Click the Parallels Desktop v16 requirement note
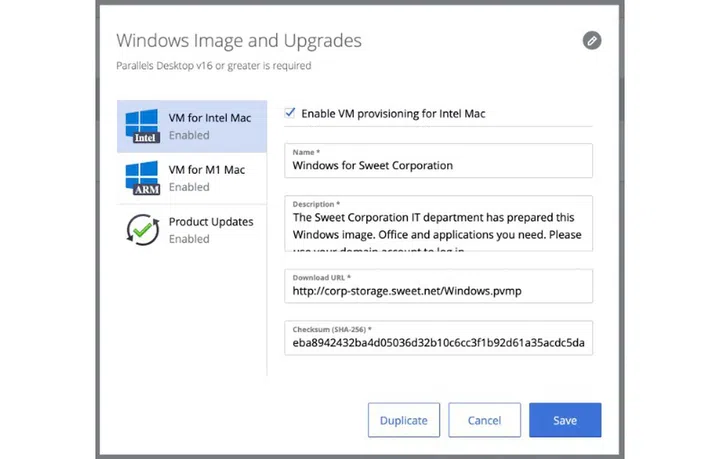Image resolution: width=720 pixels, height=459 pixels. click(x=213, y=66)
